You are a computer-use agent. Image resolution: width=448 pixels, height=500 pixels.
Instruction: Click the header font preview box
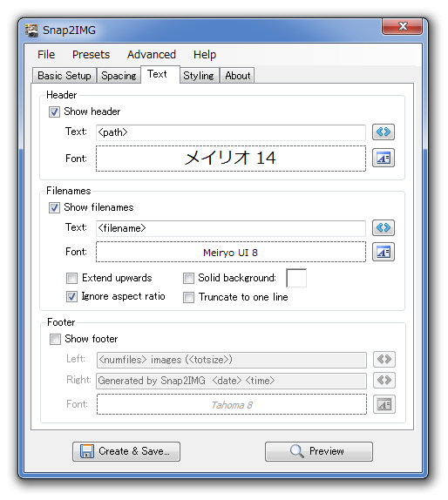(231, 159)
